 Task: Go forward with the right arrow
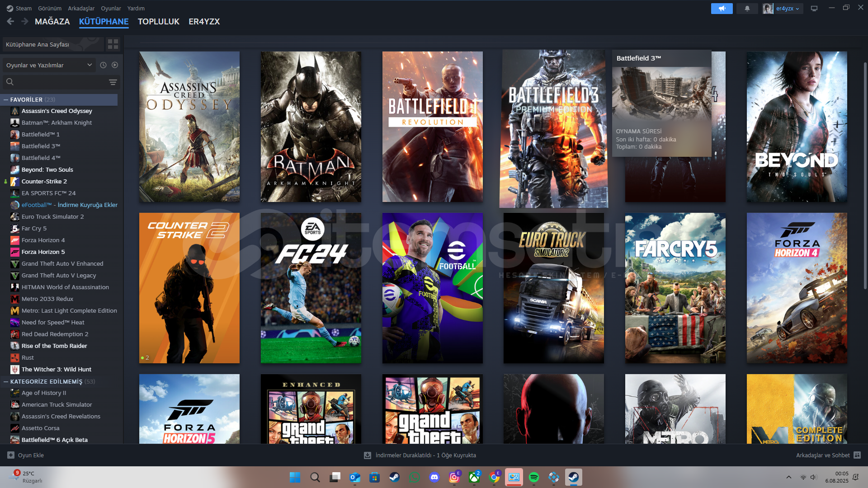click(x=25, y=21)
